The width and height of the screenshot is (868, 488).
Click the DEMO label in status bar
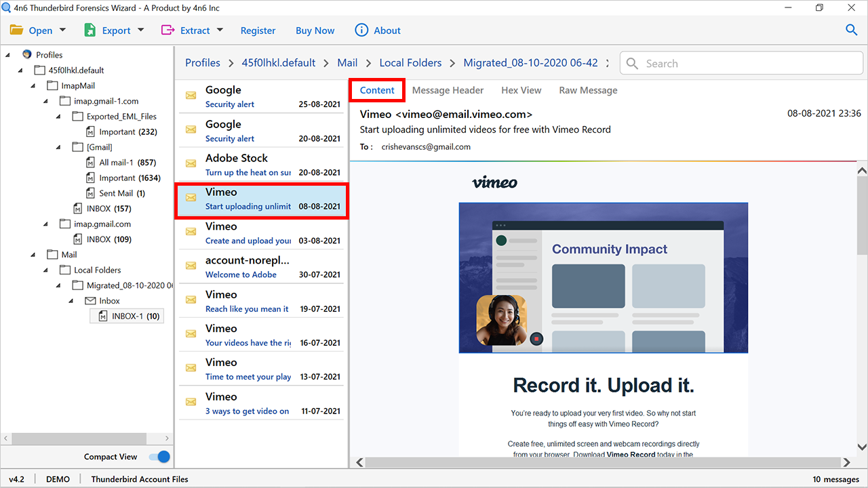click(58, 479)
